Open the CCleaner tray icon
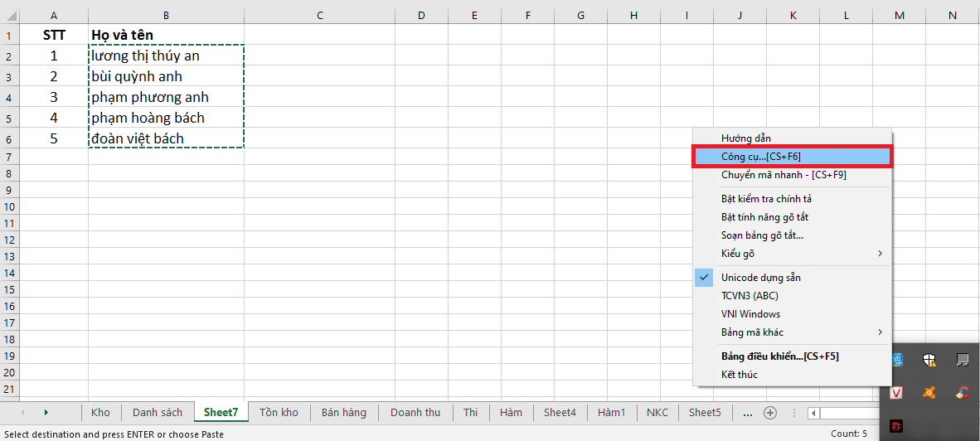The image size is (980, 441). point(963,393)
